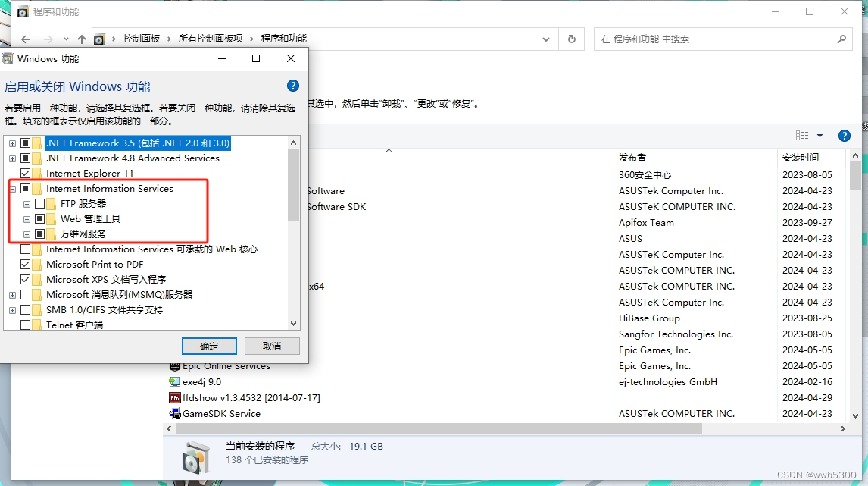Click program list vertical scroll down arrow
Screen dimensions: 868x486
tap(855, 415)
